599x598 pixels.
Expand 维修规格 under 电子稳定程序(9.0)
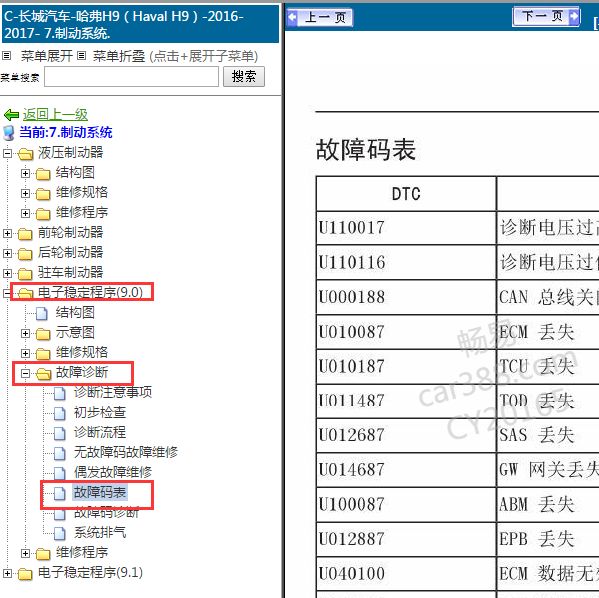click(25, 353)
